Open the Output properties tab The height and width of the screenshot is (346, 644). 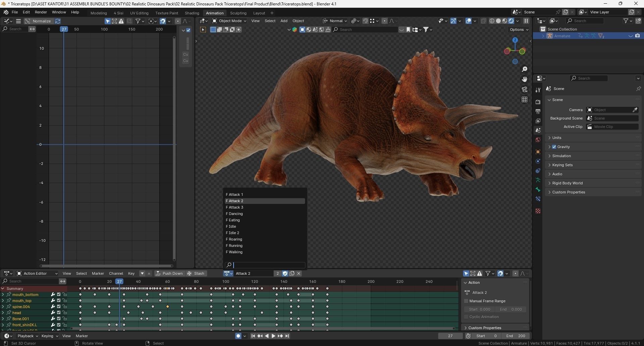538,112
